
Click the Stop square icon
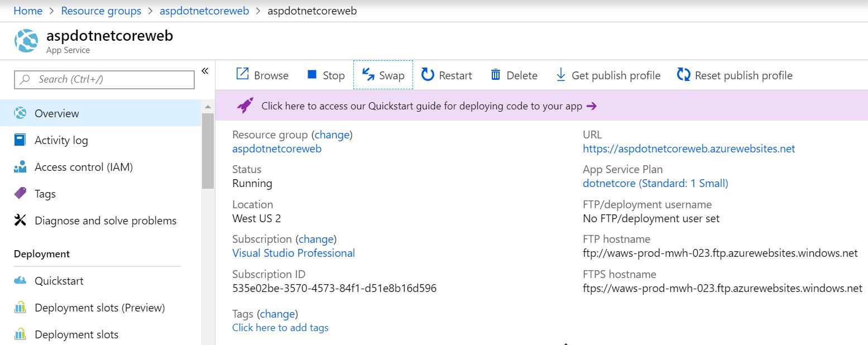click(312, 74)
